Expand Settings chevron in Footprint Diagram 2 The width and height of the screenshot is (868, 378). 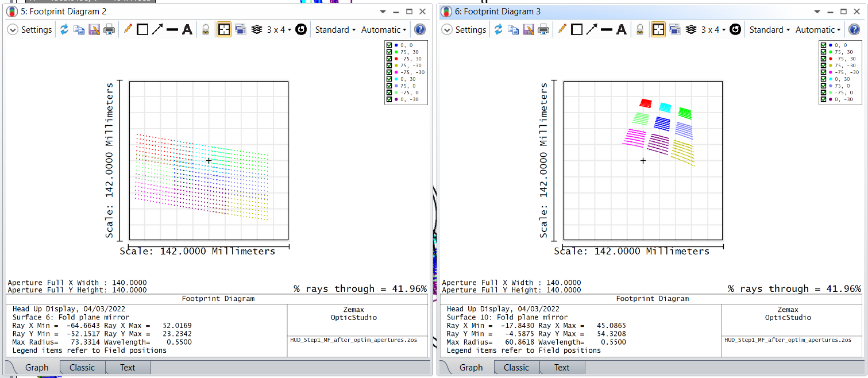pyautogui.click(x=13, y=30)
